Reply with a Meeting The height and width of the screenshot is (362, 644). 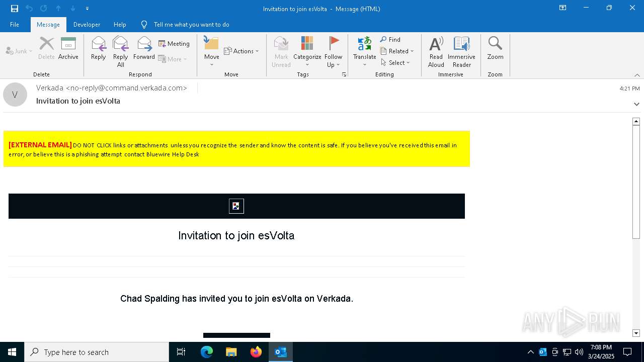click(x=174, y=44)
